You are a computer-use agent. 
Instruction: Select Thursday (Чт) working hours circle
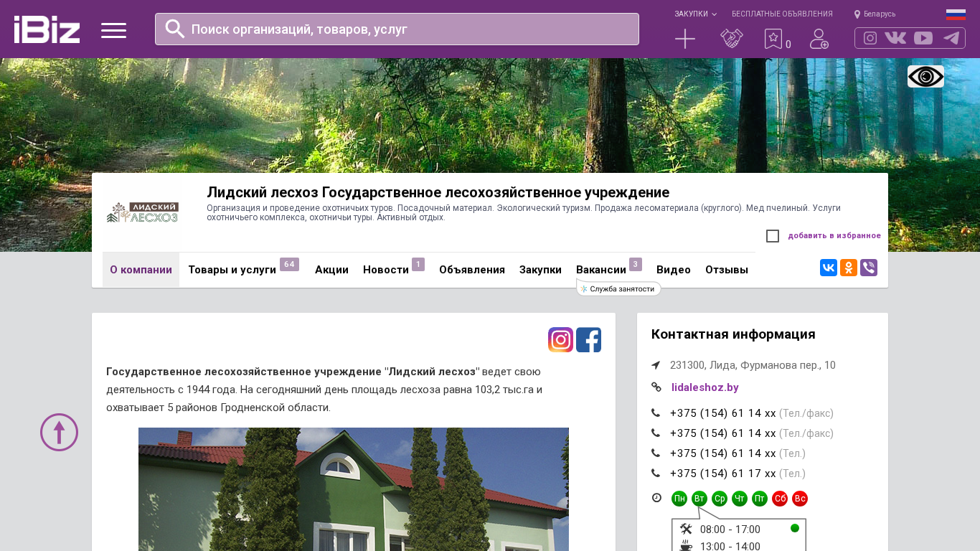740,499
